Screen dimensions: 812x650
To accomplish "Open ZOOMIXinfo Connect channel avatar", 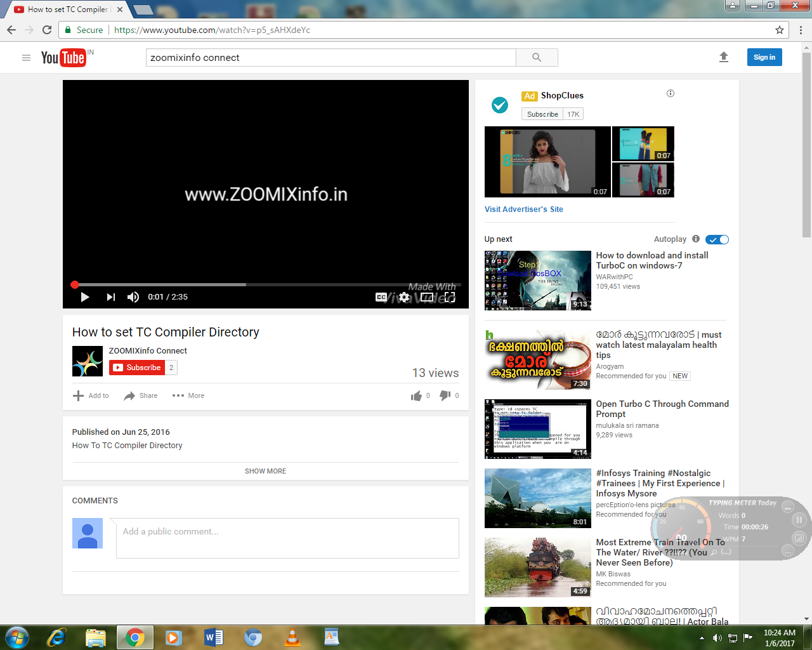I will pyautogui.click(x=88, y=361).
